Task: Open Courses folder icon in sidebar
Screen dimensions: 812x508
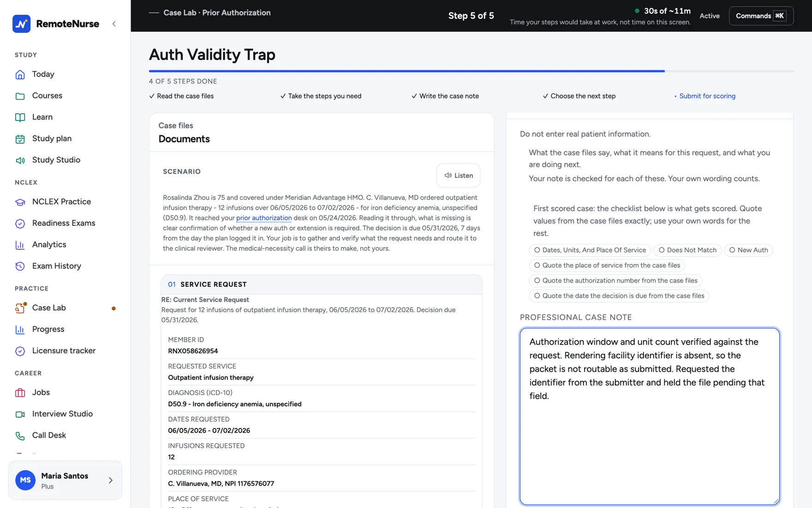Action: [20, 96]
